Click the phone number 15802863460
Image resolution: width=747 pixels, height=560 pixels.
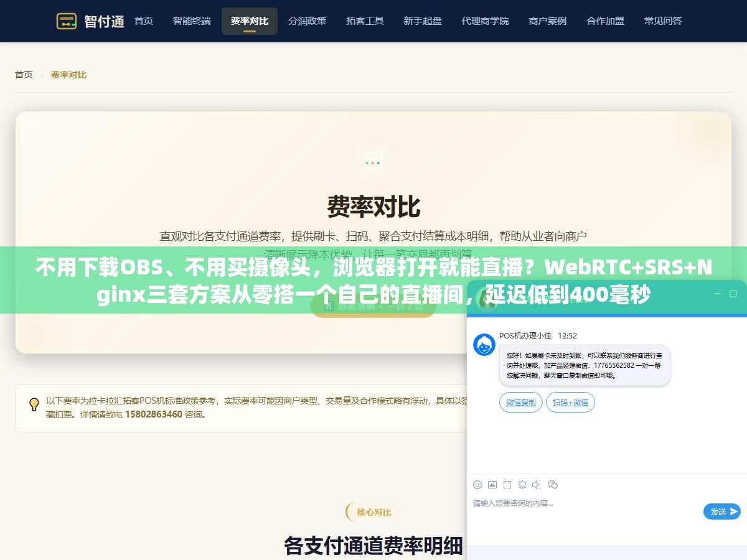(x=154, y=414)
